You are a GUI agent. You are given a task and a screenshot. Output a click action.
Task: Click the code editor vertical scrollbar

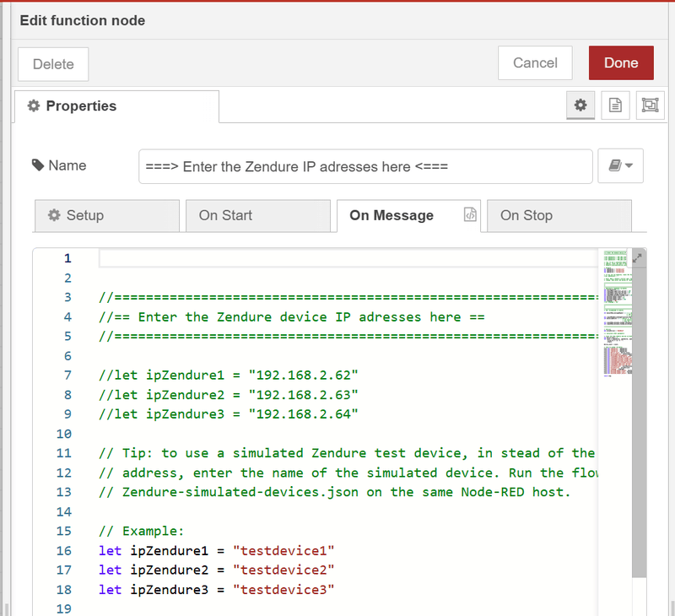[640, 413]
